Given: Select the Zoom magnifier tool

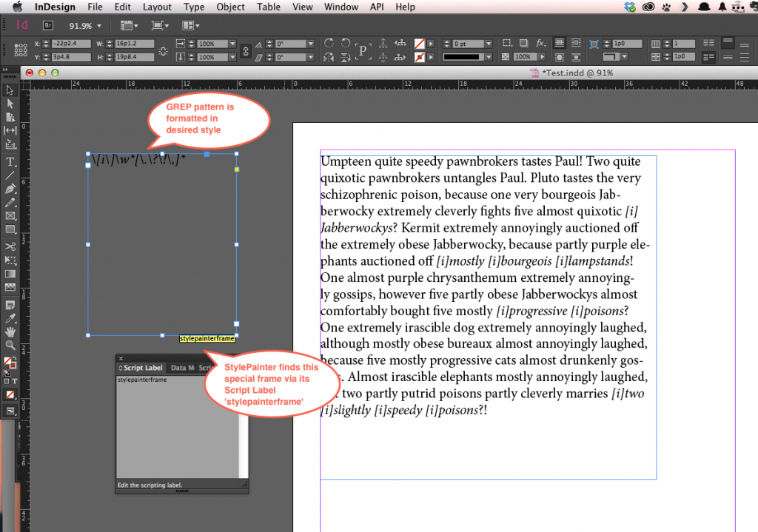Looking at the screenshot, I should click(10, 345).
